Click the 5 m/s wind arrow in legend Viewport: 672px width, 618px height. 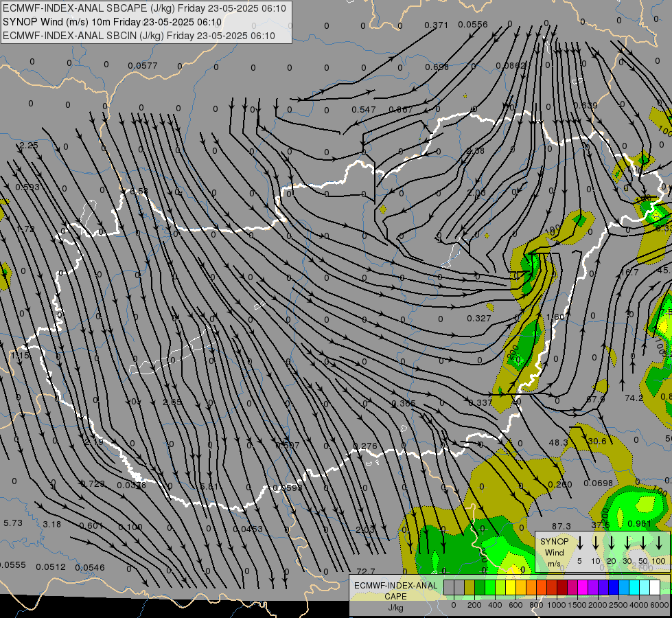click(x=580, y=542)
